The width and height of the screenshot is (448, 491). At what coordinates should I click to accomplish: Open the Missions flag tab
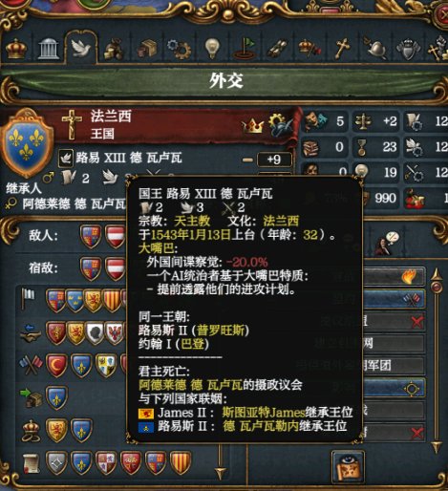pos(245,49)
